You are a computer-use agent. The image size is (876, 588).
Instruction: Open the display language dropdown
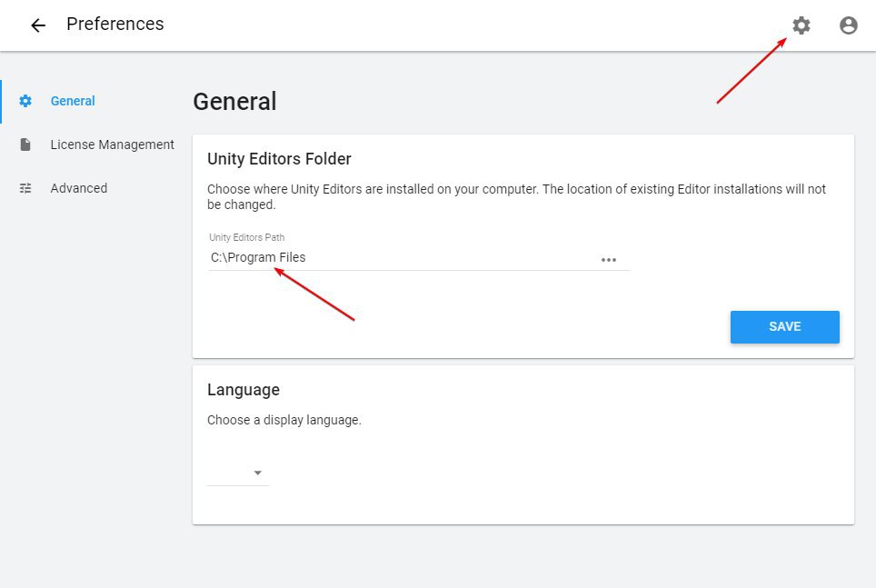238,473
